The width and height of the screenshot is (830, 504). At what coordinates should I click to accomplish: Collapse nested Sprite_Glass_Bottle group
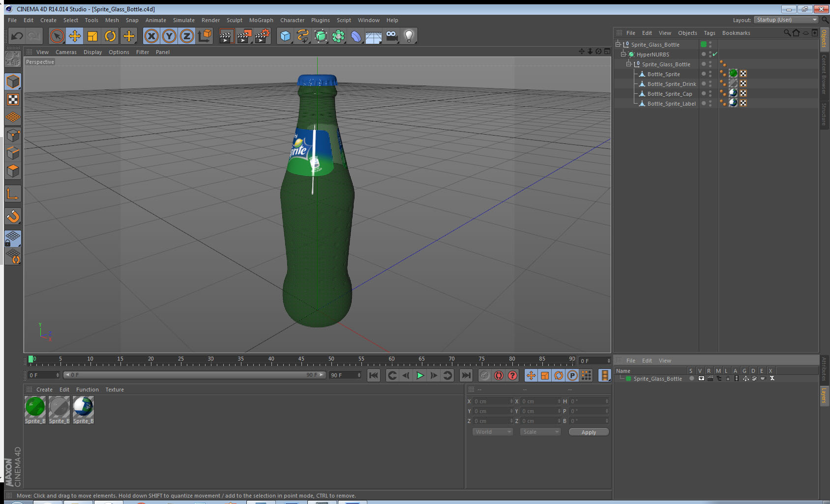(x=629, y=64)
